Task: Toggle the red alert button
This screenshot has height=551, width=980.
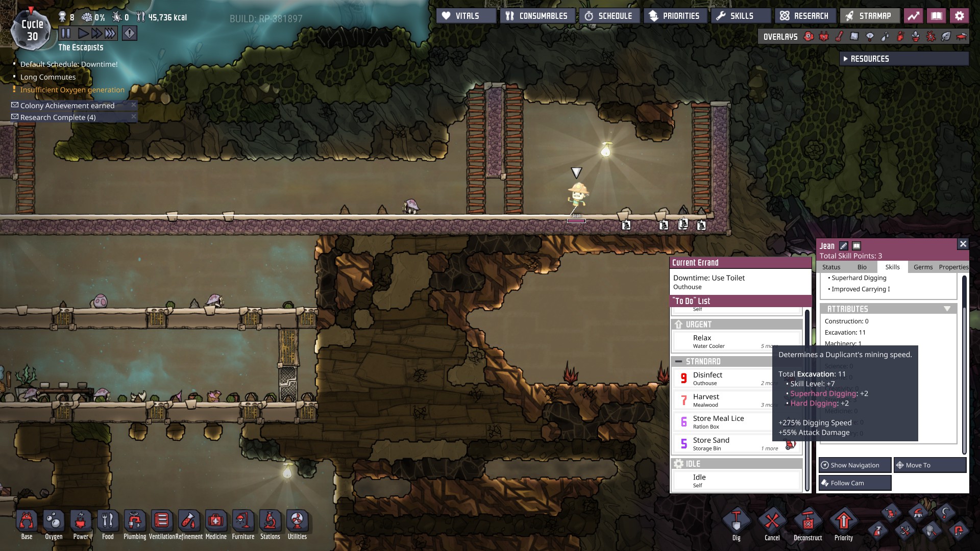Action: pos(130,34)
